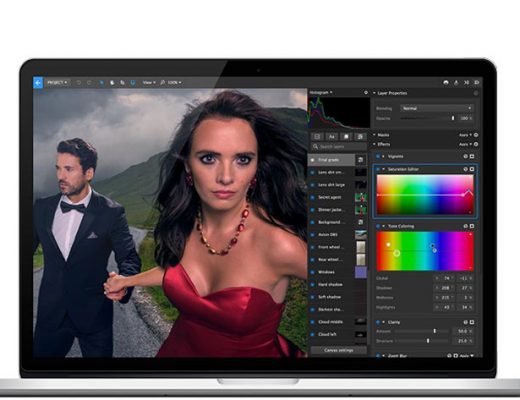Collapse the Layer Properties section triangle
The image size is (520, 400).
(374, 93)
